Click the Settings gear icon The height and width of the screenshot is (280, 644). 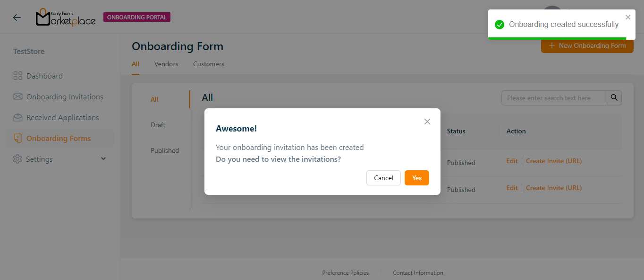point(17,159)
